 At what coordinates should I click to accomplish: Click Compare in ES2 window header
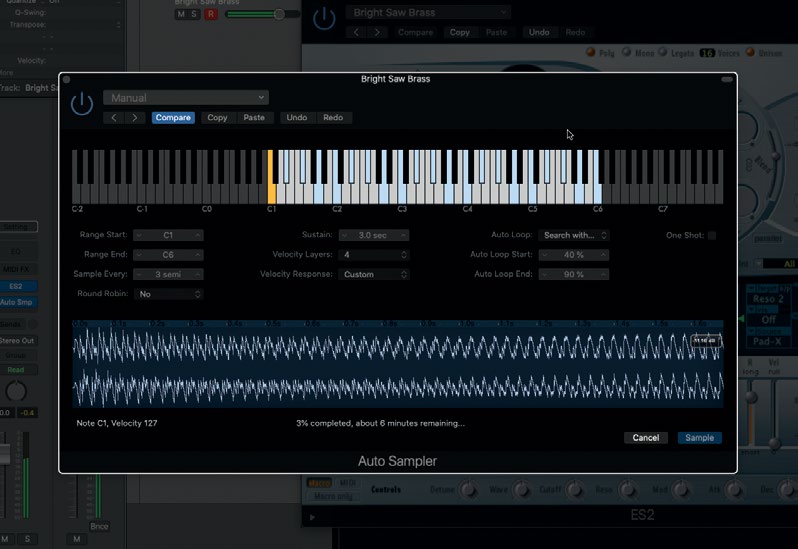click(415, 32)
